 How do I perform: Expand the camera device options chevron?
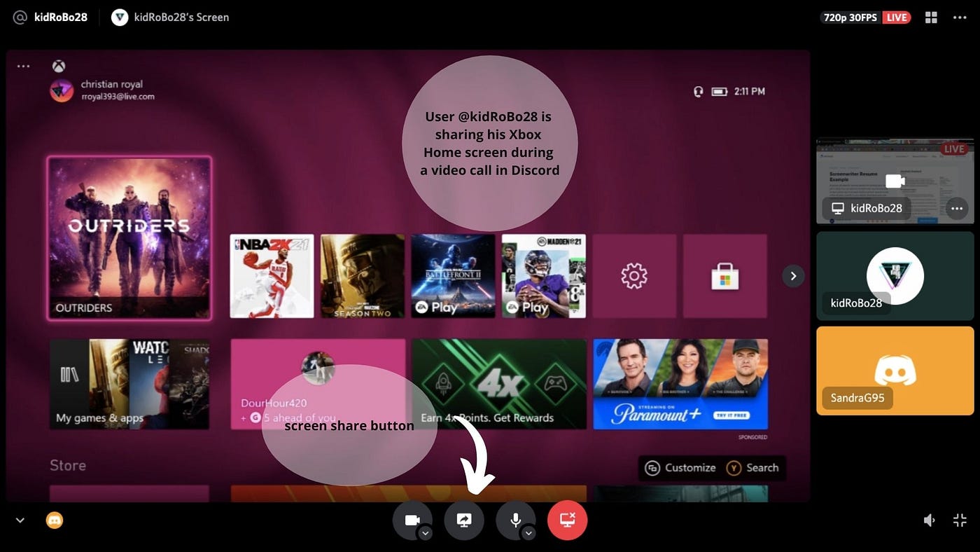coord(425,533)
